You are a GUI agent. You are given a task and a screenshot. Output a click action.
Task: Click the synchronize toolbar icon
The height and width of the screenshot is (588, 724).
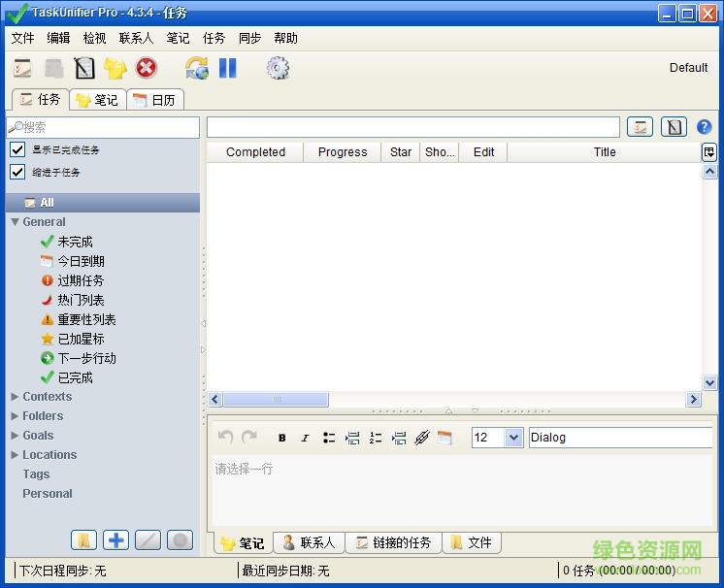click(x=197, y=68)
